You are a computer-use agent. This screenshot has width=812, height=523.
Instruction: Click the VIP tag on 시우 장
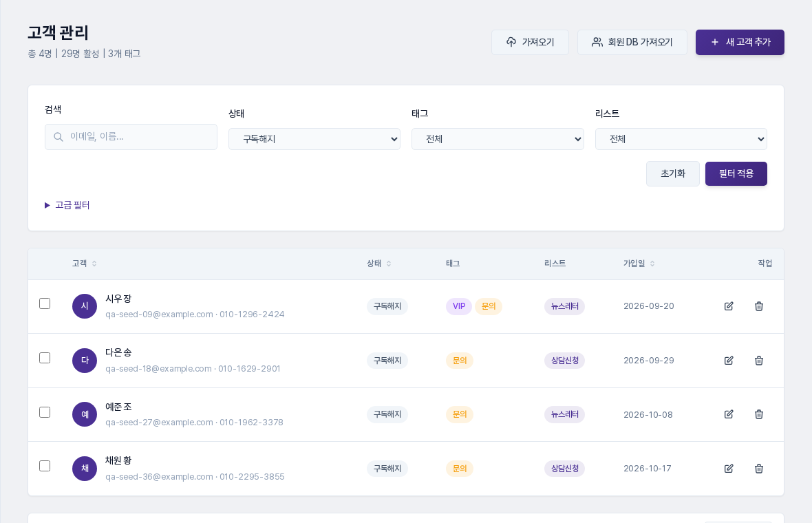(459, 306)
